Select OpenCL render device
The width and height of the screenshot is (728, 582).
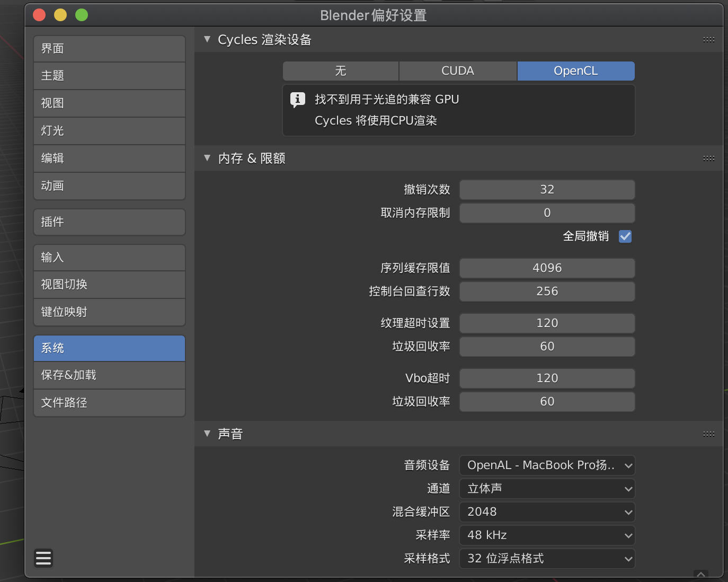575,71
